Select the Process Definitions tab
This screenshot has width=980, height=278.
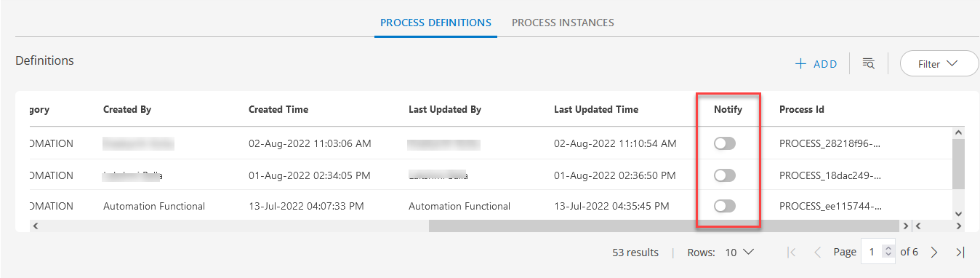coord(436,23)
